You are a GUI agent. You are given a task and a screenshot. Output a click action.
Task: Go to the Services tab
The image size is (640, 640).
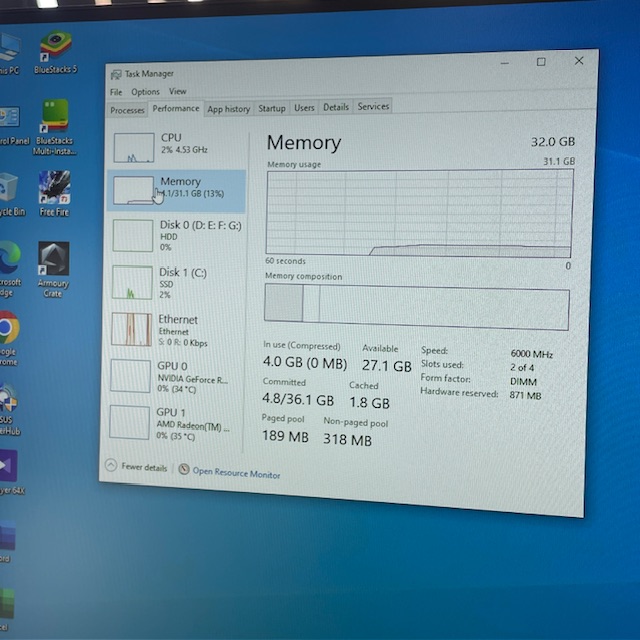(x=373, y=106)
